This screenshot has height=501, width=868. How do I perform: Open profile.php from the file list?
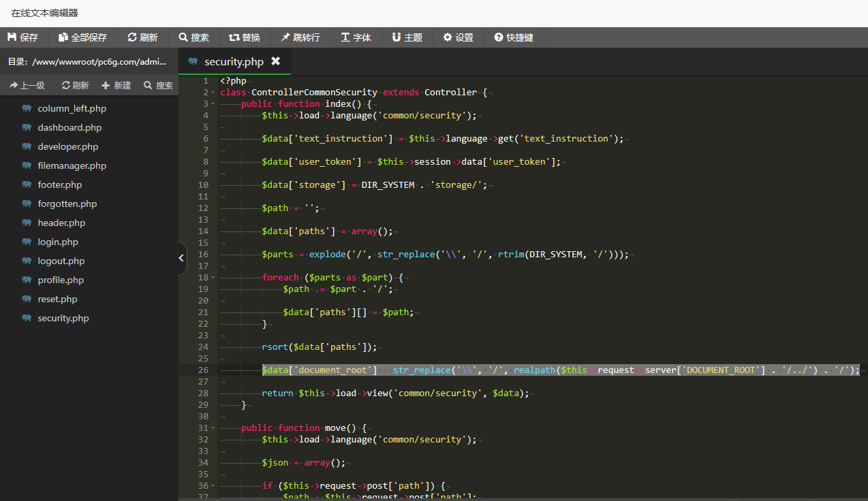(61, 280)
